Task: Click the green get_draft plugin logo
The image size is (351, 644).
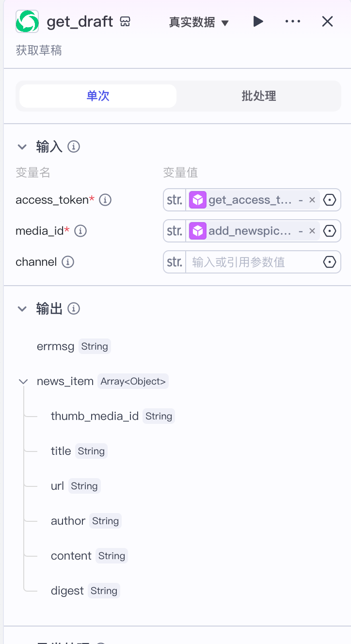Action: [x=28, y=22]
